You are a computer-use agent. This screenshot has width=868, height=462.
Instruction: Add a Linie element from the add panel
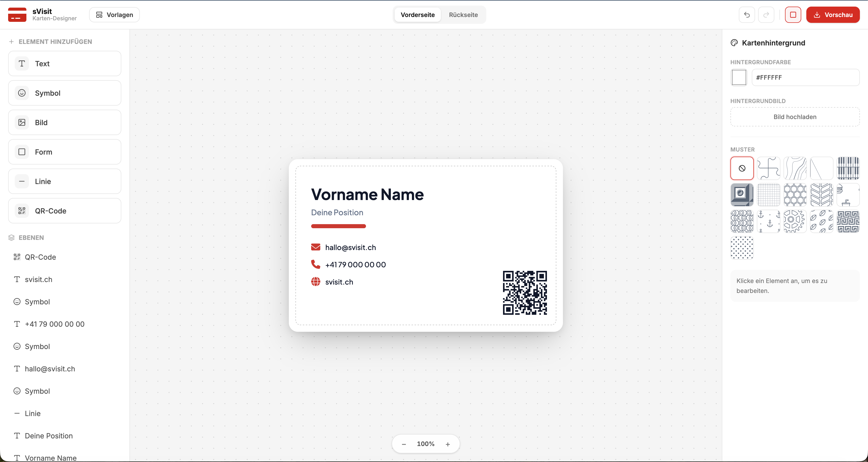coord(65,181)
